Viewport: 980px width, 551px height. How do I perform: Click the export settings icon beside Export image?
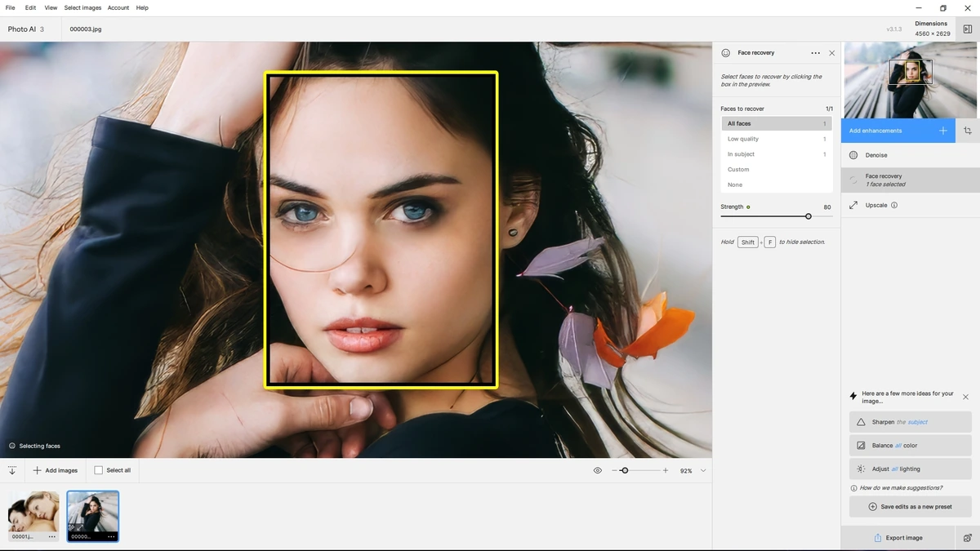pos(968,538)
